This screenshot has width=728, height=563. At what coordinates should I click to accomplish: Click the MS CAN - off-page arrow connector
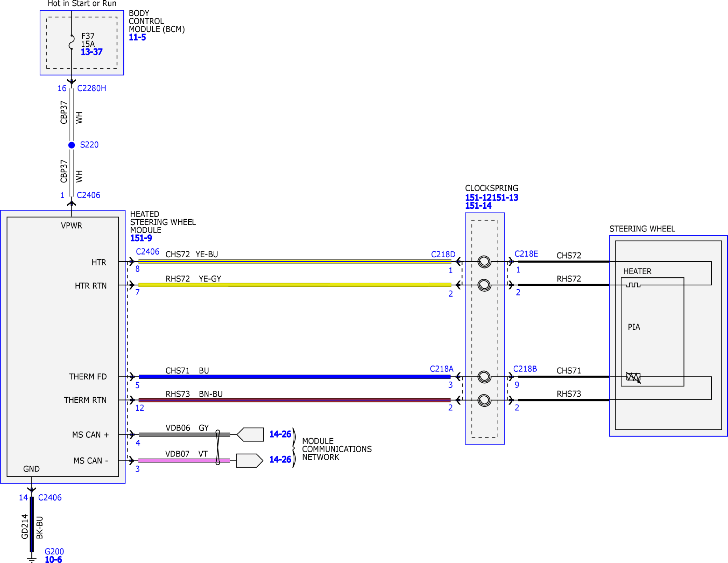pos(250,461)
